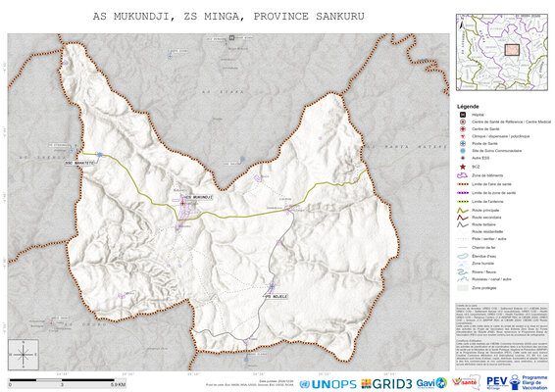Click the PEV Programme Élargi de Vaccination logo
The image size is (555, 392).
517,383
